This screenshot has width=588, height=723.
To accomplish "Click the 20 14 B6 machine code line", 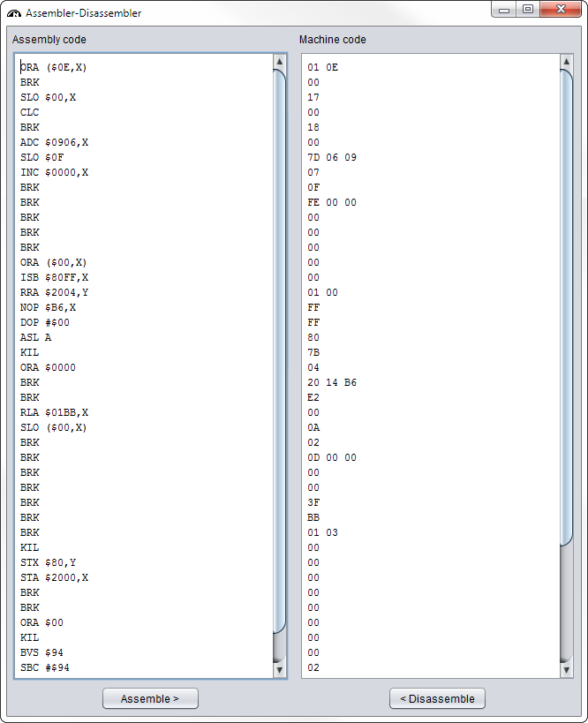I will [x=331, y=382].
